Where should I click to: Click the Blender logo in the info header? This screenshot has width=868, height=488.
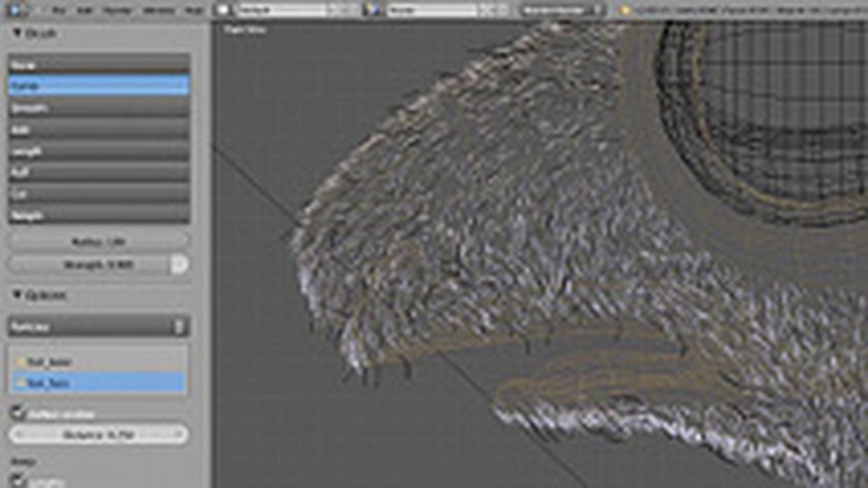(x=625, y=10)
